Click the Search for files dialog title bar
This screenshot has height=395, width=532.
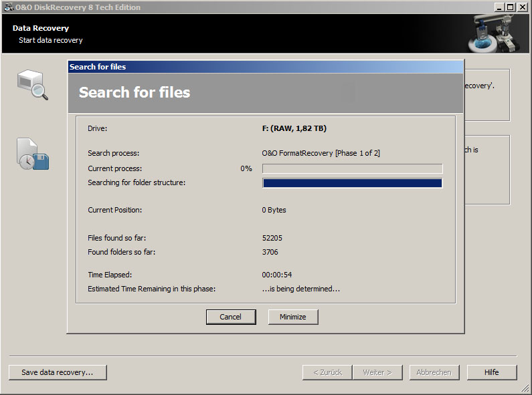[x=266, y=67]
